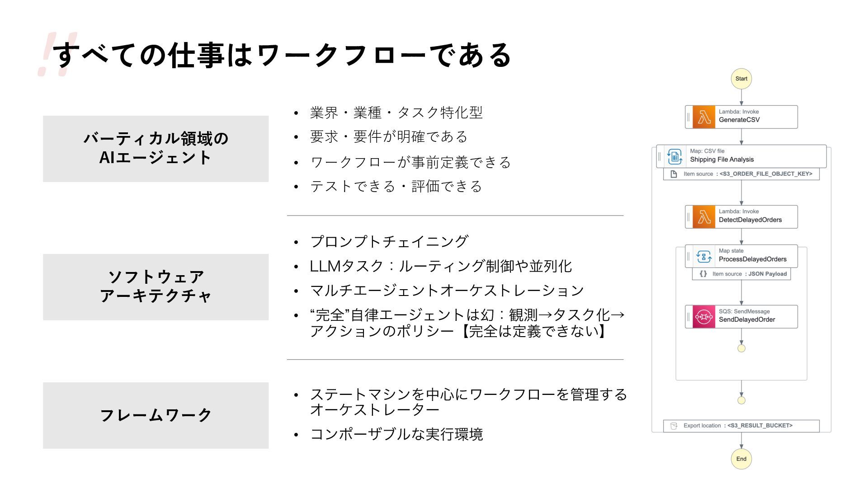Click the End node circle
Viewport: 868px width, 488px height.
(741, 459)
